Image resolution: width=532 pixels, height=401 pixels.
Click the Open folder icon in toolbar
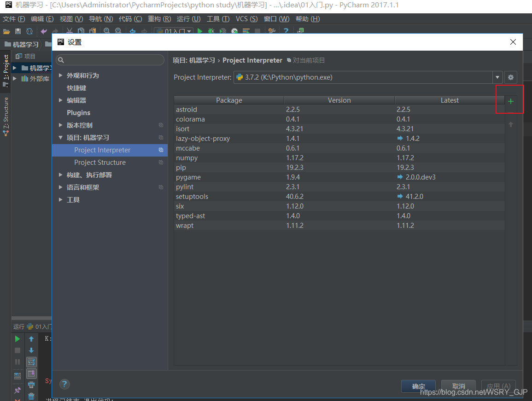(6, 31)
